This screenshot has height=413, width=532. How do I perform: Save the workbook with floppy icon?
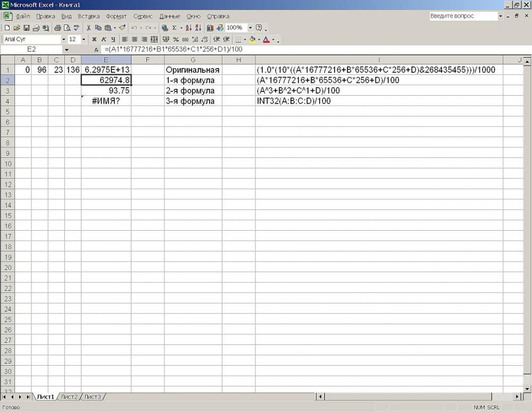coord(26,28)
